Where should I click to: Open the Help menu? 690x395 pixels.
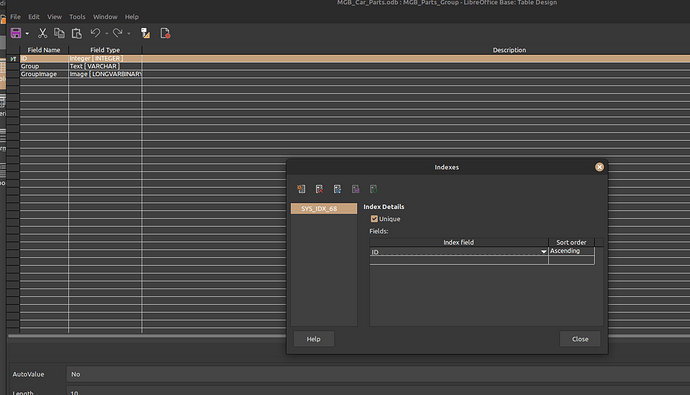132,17
